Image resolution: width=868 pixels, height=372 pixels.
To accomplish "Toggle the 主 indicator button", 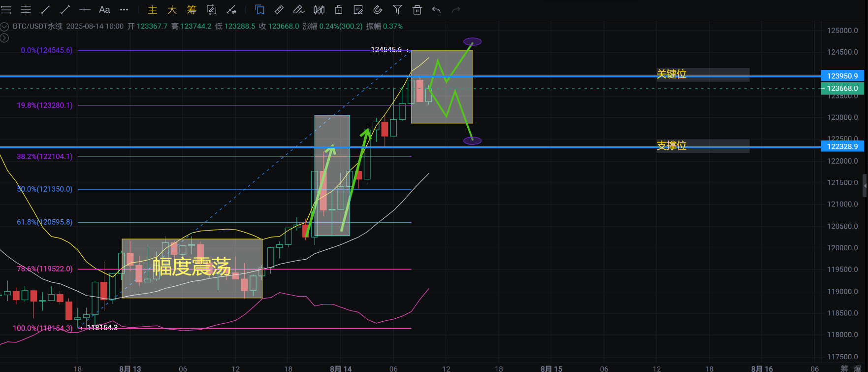I will point(153,9).
